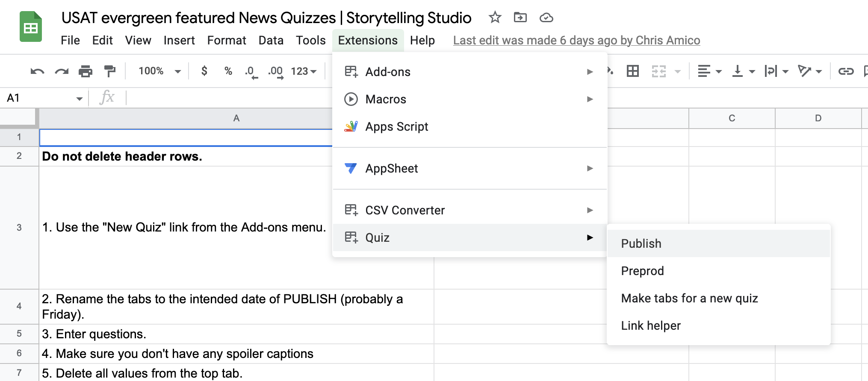Select the Paint format tool
Viewport: 868px width, 381px height.
110,71
